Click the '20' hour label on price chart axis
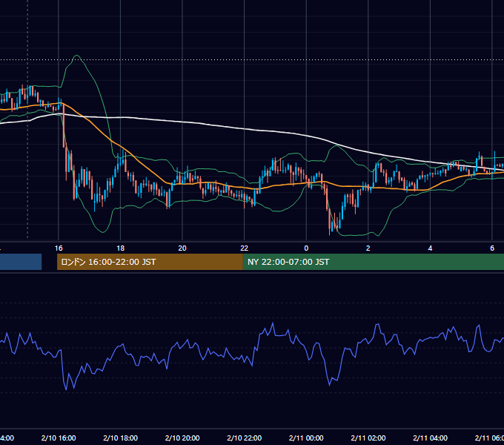The image size is (504, 445). click(182, 248)
